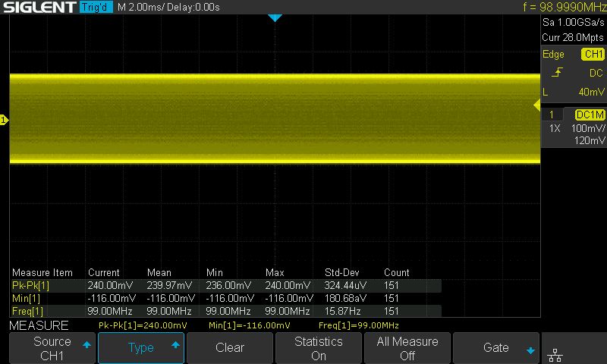607x364 pixels.
Task: Click the channel 1 number box in side panel
Action: click(552, 115)
